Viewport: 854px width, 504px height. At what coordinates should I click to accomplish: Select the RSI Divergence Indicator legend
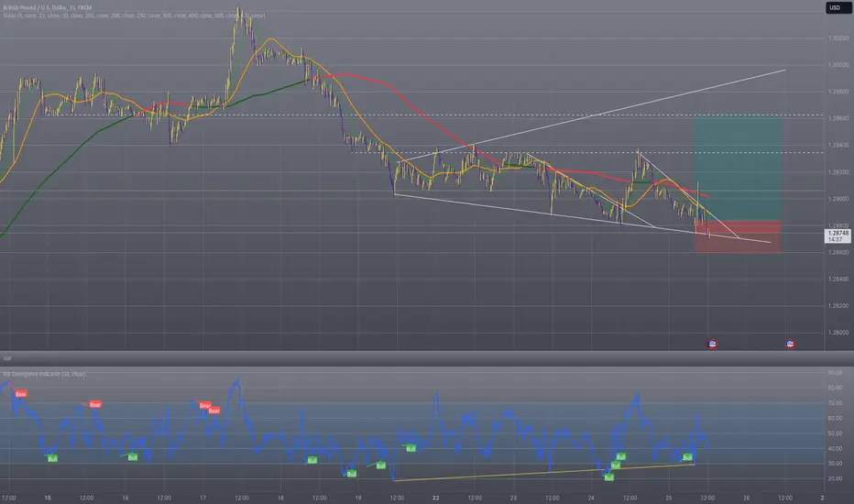click(44, 374)
